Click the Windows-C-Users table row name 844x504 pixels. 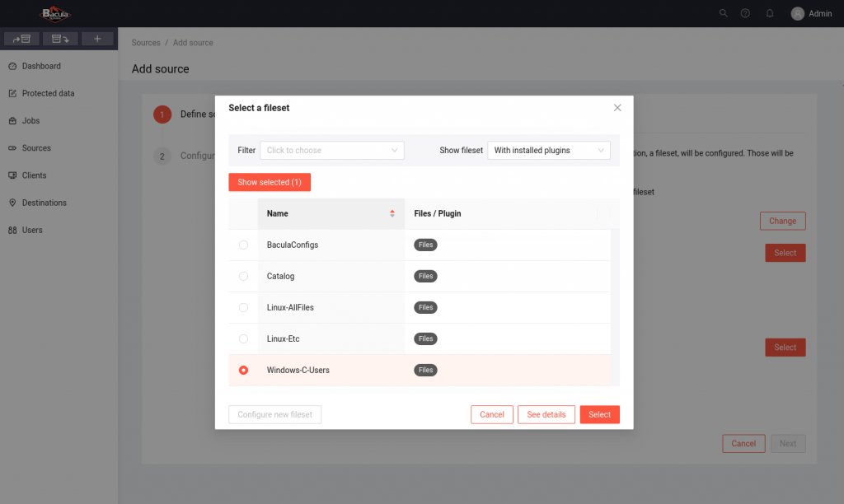click(x=298, y=371)
